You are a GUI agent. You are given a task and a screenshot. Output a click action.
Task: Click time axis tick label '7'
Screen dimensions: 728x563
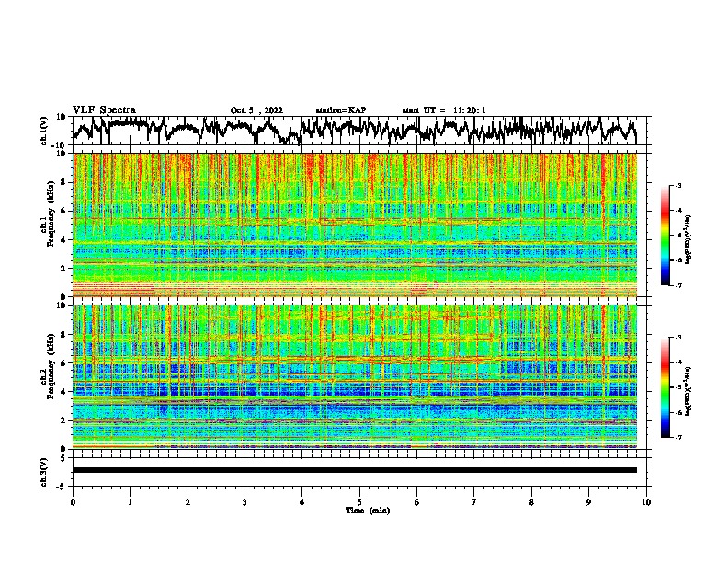pyautogui.click(x=474, y=502)
